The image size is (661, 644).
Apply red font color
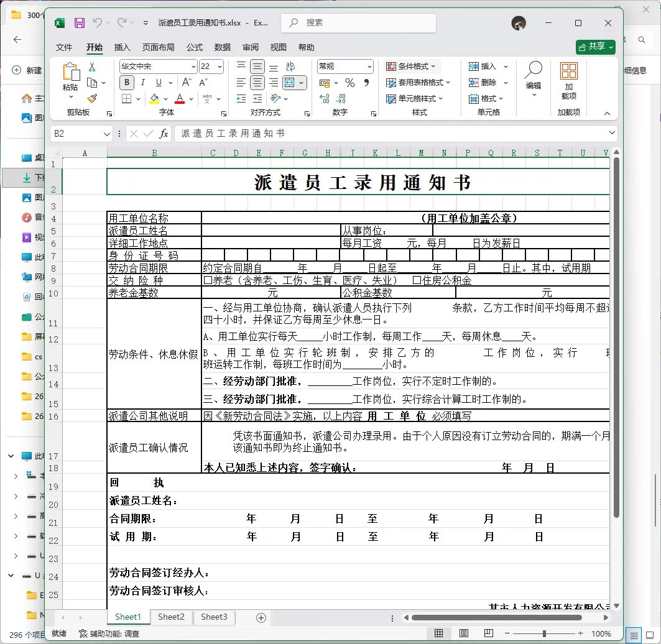(180, 99)
